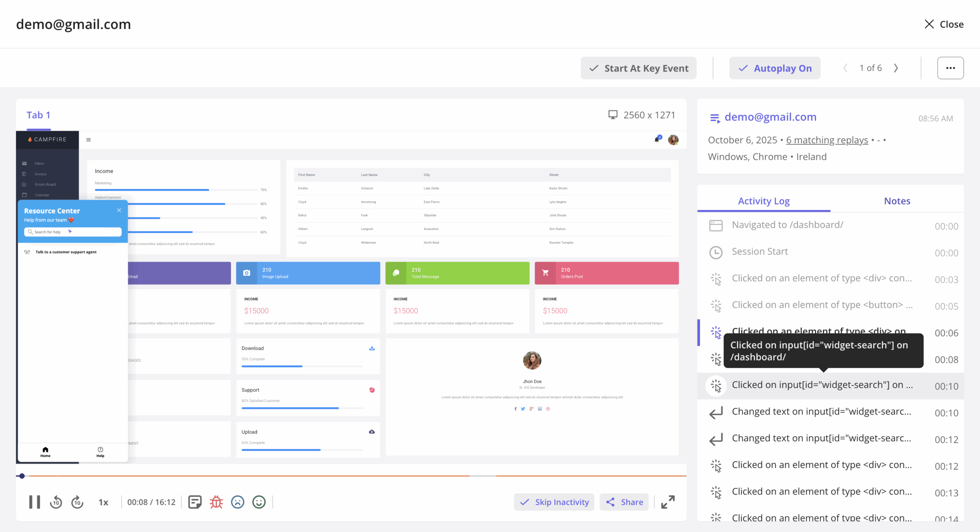Rate the session with the sad face
This screenshot has height=532, width=980.
pyautogui.click(x=238, y=501)
